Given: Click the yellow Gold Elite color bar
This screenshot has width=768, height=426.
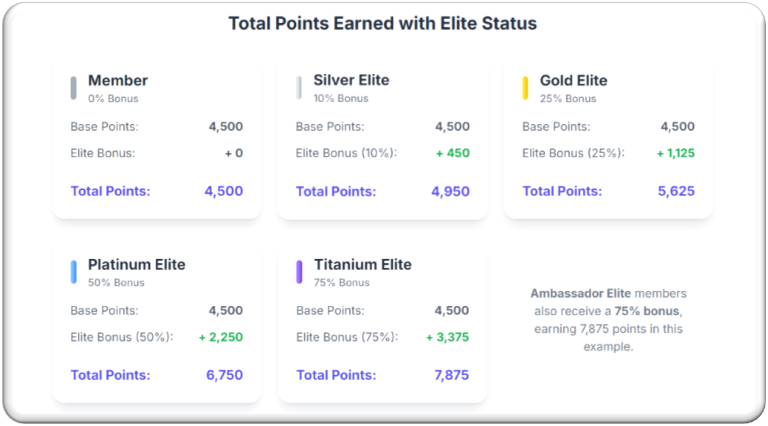Looking at the screenshot, I should coord(526,88).
